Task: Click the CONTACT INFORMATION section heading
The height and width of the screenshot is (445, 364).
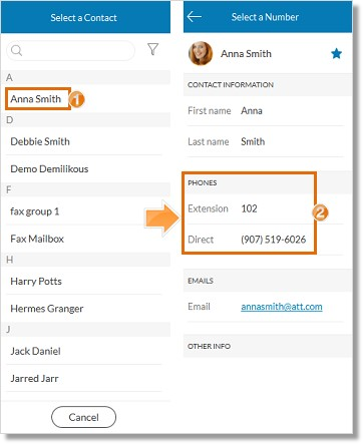Action: [231, 85]
